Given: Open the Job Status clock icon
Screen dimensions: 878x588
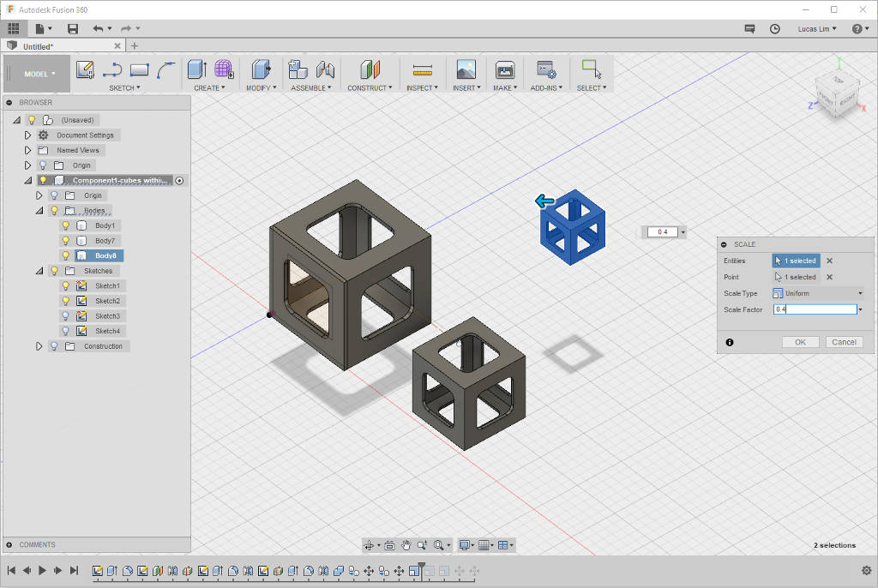Looking at the screenshot, I should (775, 29).
